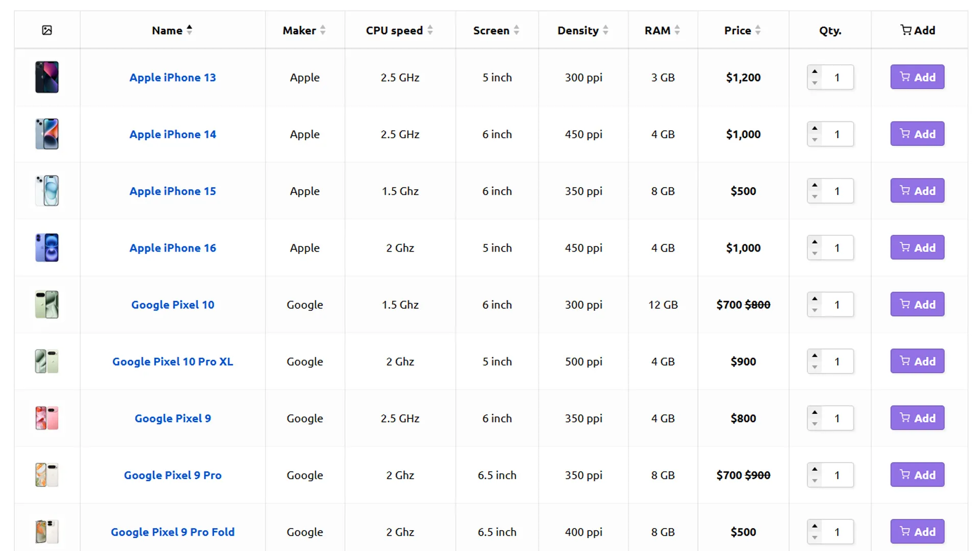Decrease quantity for Google Pixel 9
The width and height of the screenshot is (980, 551).
[815, 424]
